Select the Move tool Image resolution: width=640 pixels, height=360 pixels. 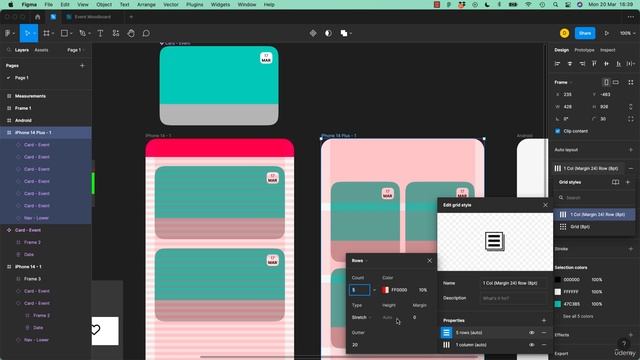pyautogui.click(x=27, y=33)
